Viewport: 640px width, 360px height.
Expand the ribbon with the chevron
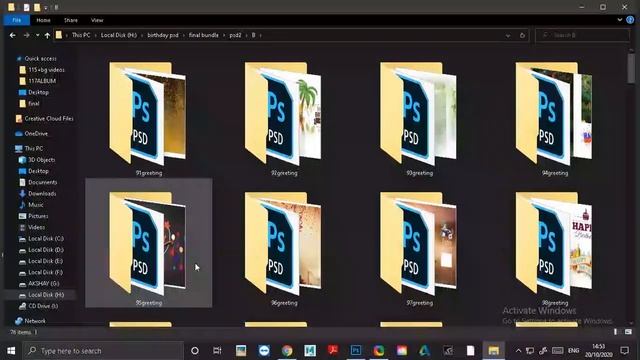tap(620, 20)
